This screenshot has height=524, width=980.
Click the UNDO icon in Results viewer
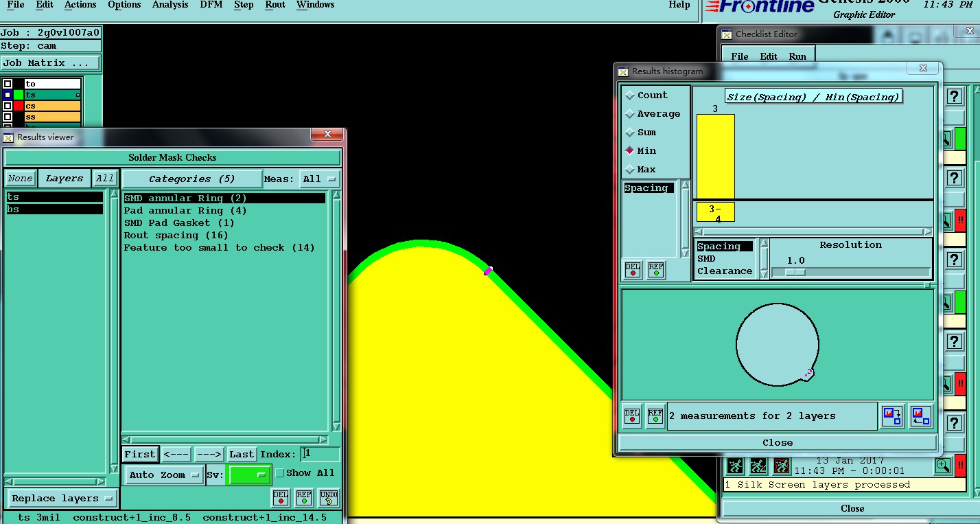click(x=329, y=497)
